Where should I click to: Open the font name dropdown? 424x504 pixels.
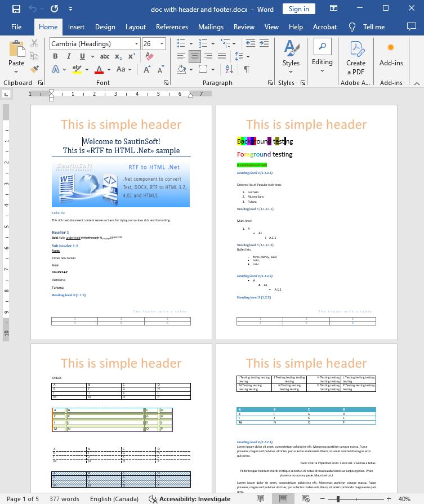(137, 44)
